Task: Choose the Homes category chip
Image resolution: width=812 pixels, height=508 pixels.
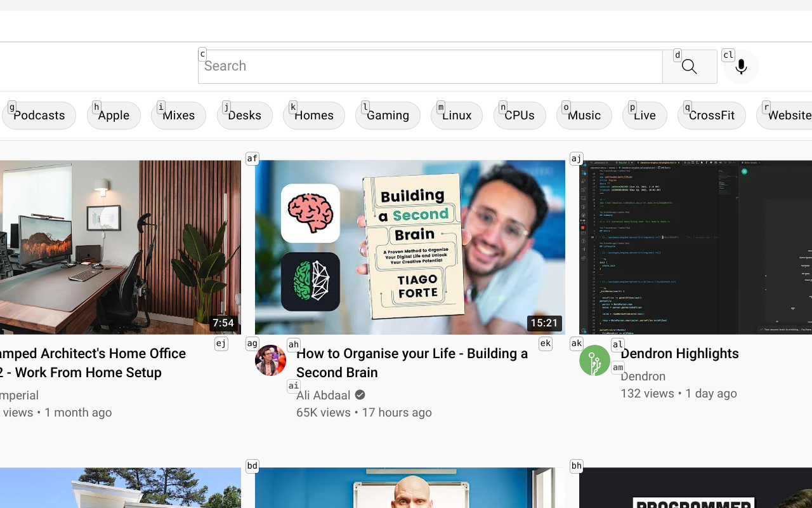Action: [313, 116]
